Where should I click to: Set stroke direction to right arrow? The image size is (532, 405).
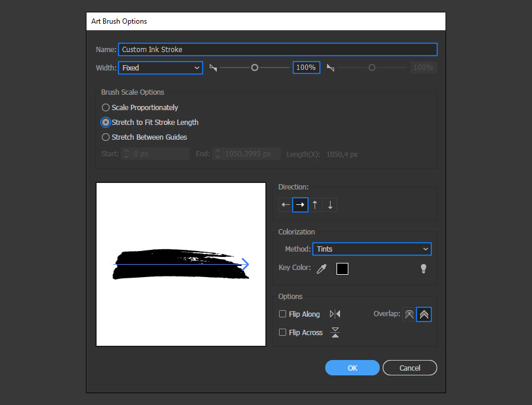coord(300,205)
